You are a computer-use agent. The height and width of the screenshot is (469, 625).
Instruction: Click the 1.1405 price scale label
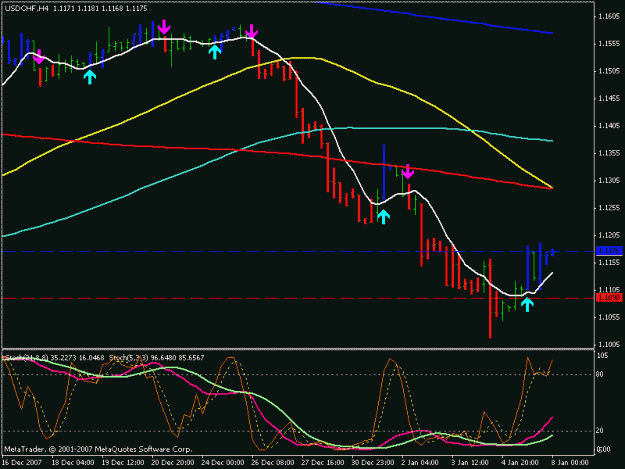point(609,126)
